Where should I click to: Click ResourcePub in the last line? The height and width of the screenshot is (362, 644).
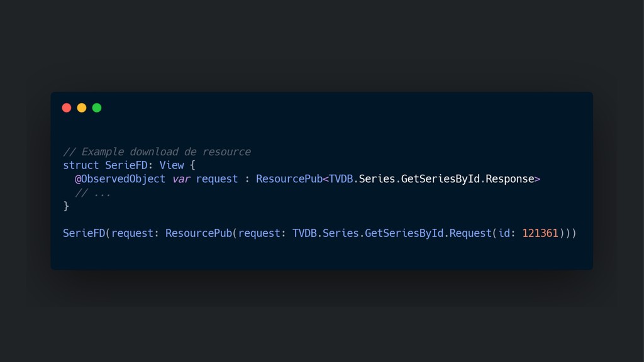[199, 233]
